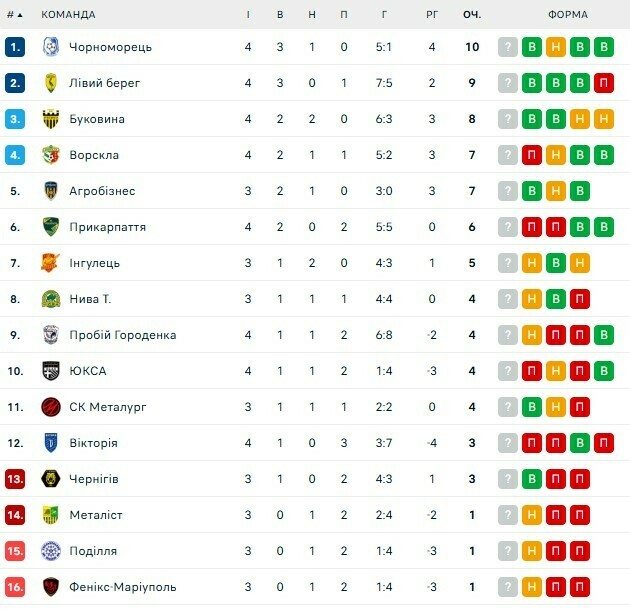Click the Лівий берег club crest
The width and height of the screenshot is (630, 611).
coord(51,83)
